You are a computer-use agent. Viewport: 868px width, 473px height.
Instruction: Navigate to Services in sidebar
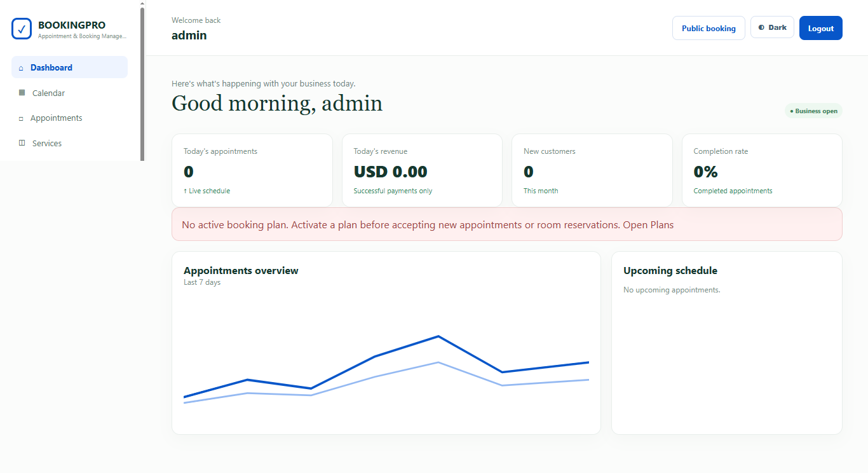click(69, 143)
